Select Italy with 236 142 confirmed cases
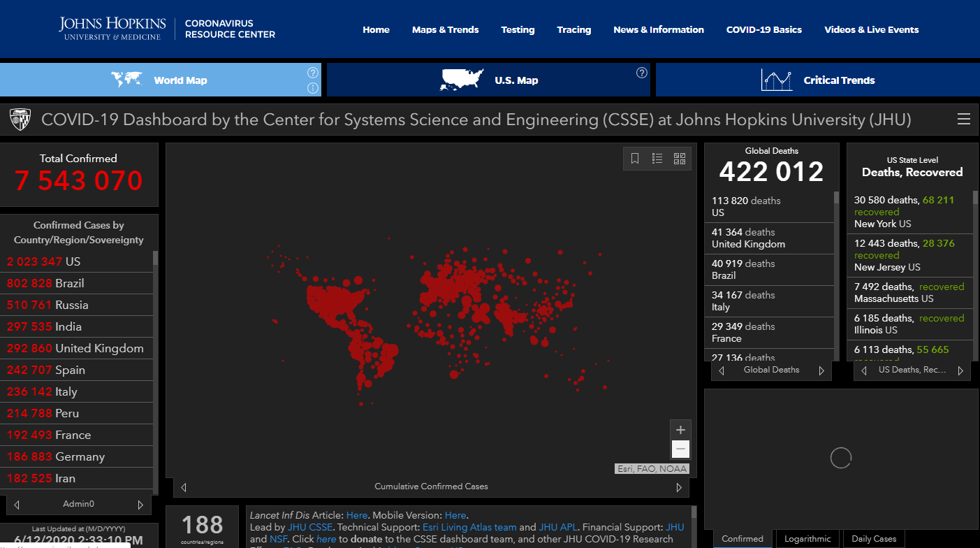The image size is (980, 548). 78,391
